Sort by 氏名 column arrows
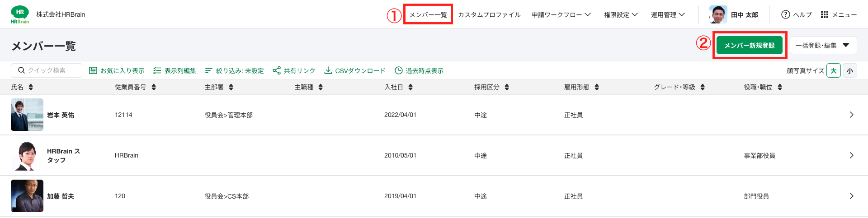This screenshot has height=218, width=868. pyautogui.click(x=31, y=87)
